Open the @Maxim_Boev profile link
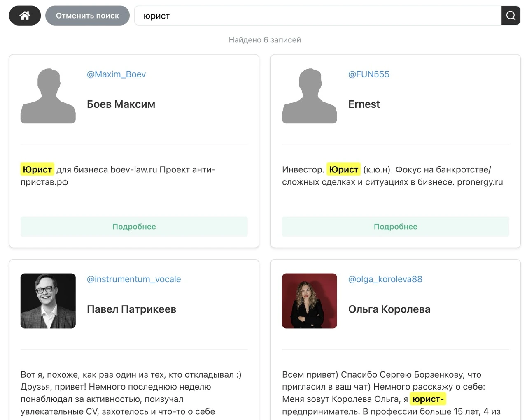Image resolution: width=527 pixels, height=420 pixels. [116, 74]
